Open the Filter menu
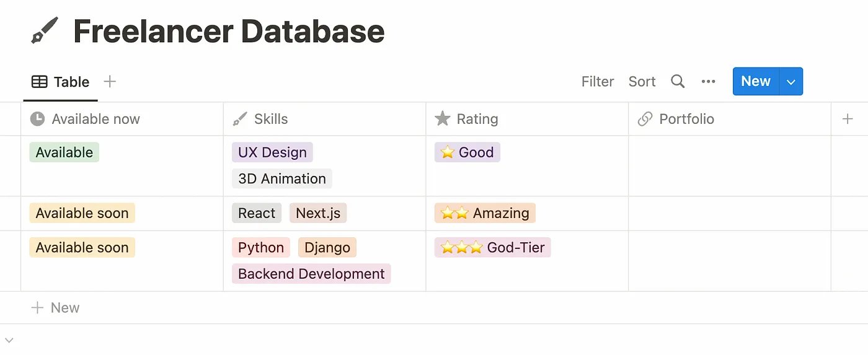This screenshot has height=355, width=868. click(597, 82)
